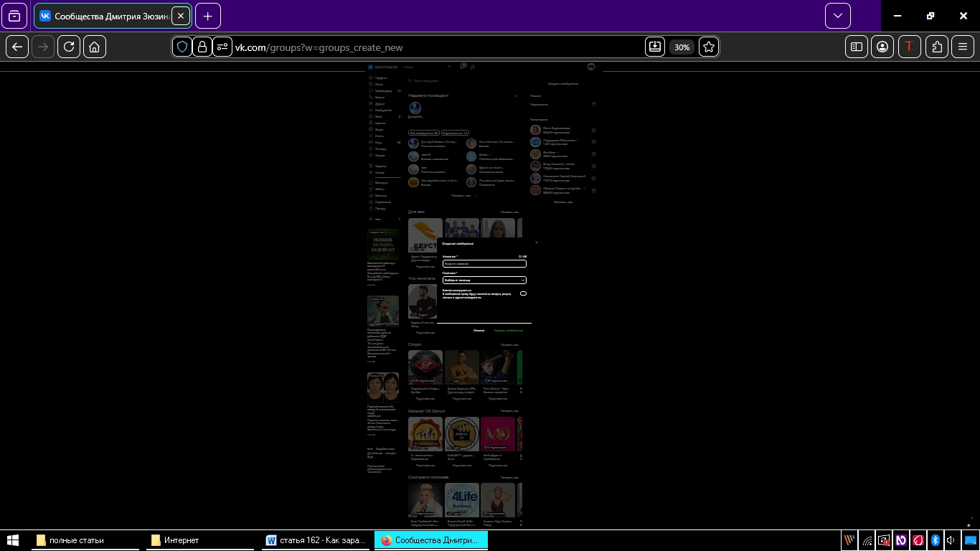Click the tracking protection shield icon
Screen dimensions: 980x551
click(x=182, y=47)
